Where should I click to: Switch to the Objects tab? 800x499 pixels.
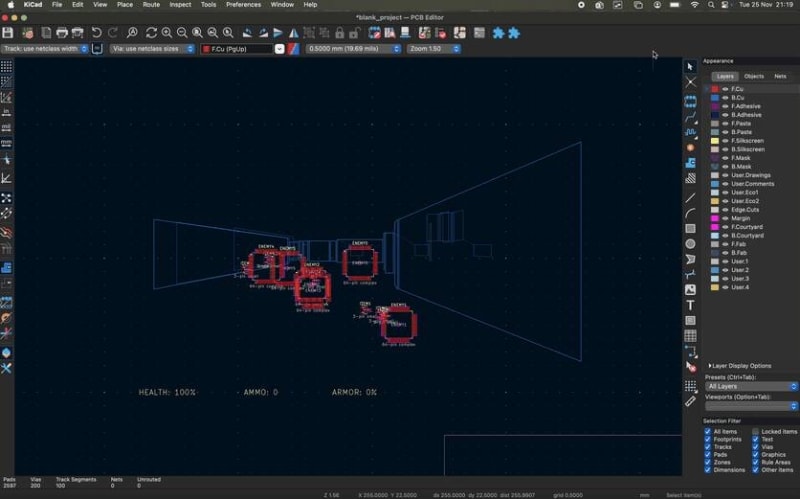753,76
